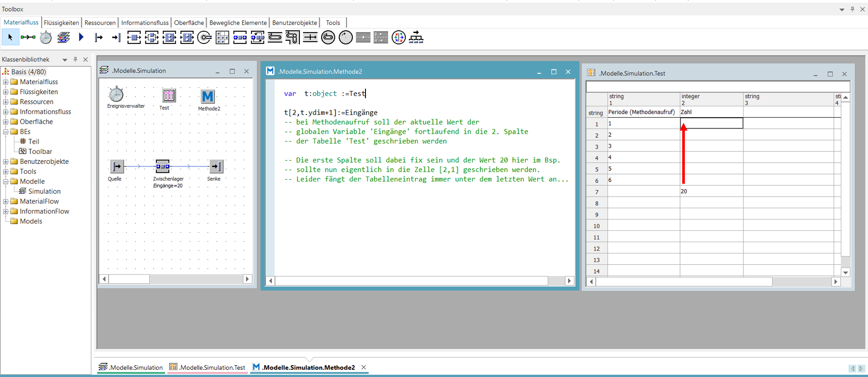
Task: Open the Informationsfluss toolbox tab
Action: click(x=145, y=23)
